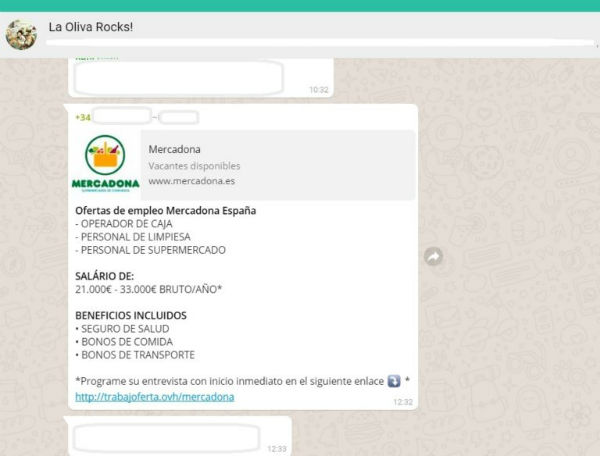600x456 pixels.
Task: Click the "BENEFICIOS INCLUIDOS" bold text
Action: 130,315
